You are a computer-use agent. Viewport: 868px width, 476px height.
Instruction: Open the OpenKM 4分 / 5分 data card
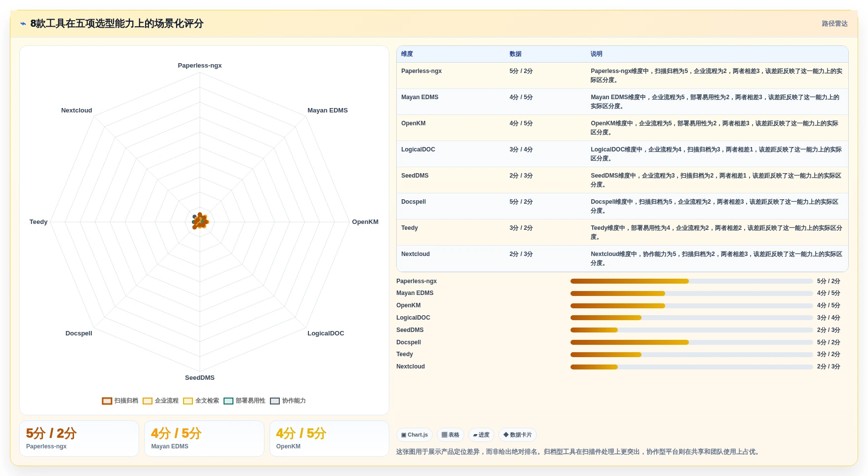[329, 439]
